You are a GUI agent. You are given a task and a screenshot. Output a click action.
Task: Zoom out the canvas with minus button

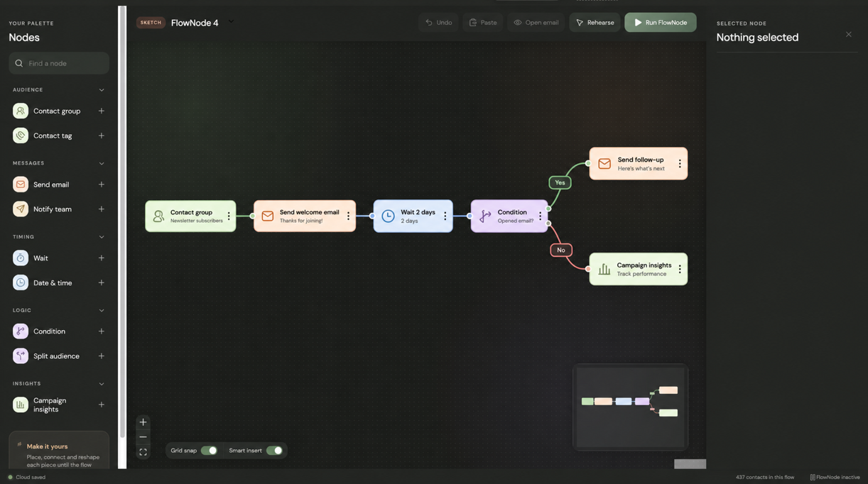tap(143, 437)
